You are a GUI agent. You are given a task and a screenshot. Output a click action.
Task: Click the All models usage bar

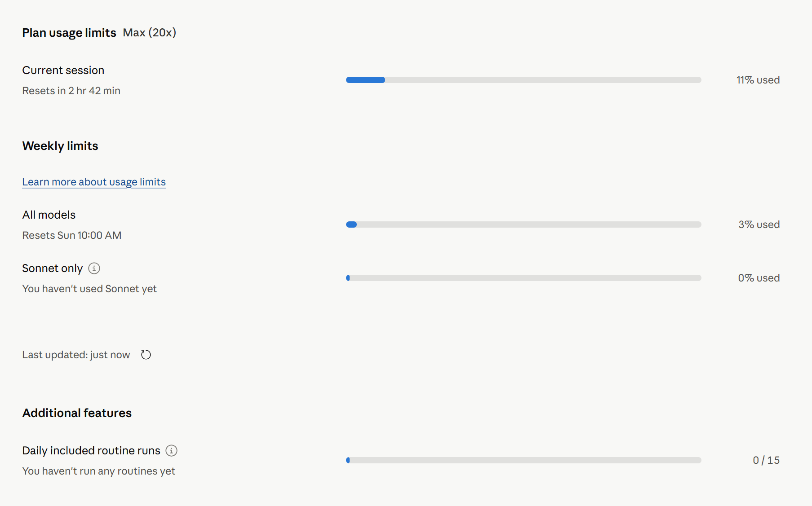pos(524,224)
